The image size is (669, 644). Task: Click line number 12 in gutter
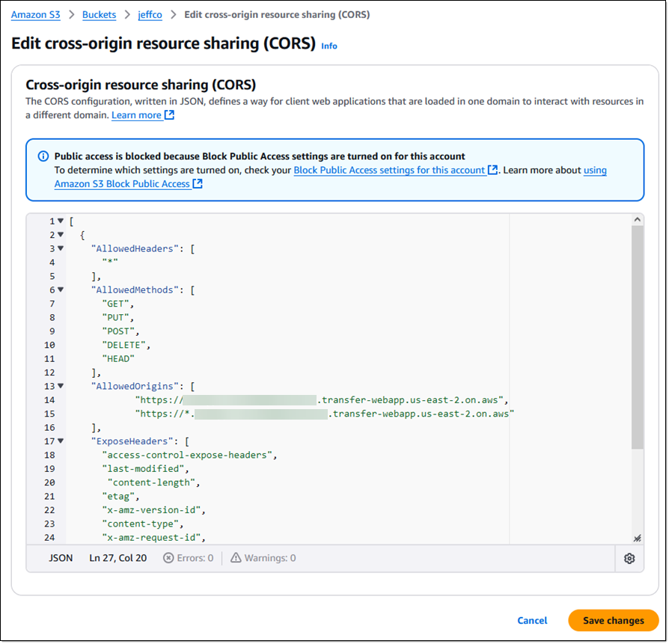(x=49, y=372)
